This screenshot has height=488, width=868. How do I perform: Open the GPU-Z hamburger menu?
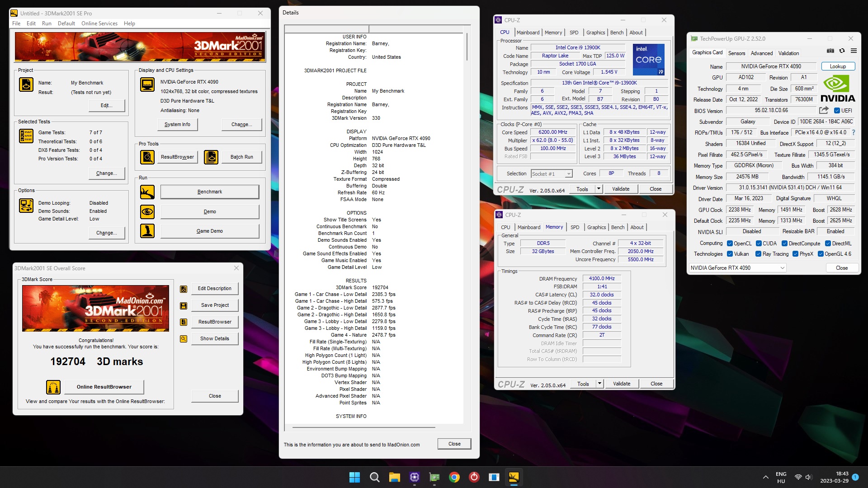click(854, 51)
